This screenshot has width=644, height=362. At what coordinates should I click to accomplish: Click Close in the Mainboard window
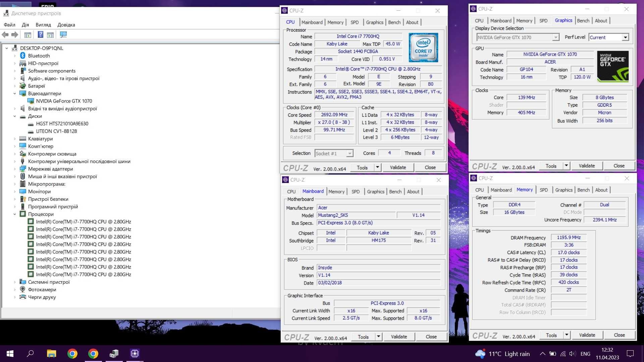(431, 337)
